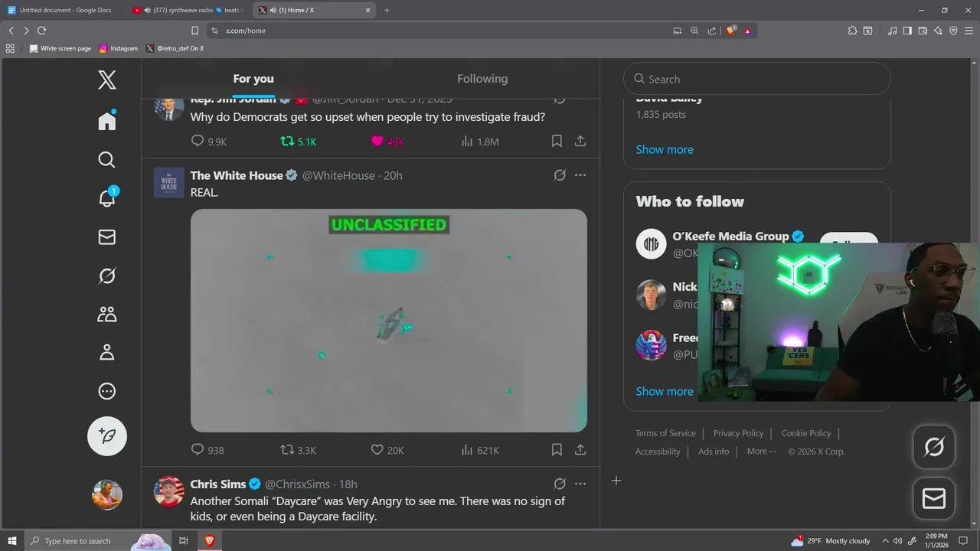Screen dimensions: 980x551
Task: Open Chris Sims profile avatar
Action: 169,491
